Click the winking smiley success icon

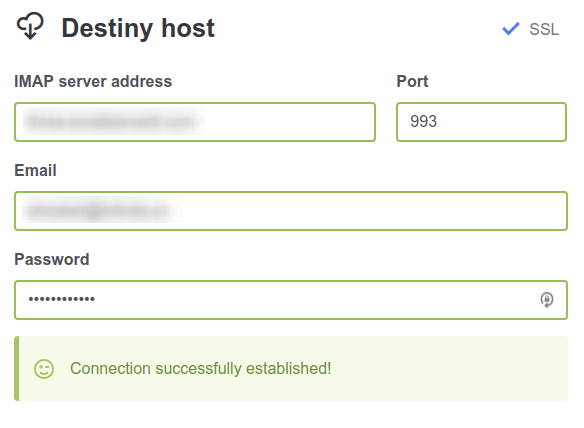click(x=44, y=369)
